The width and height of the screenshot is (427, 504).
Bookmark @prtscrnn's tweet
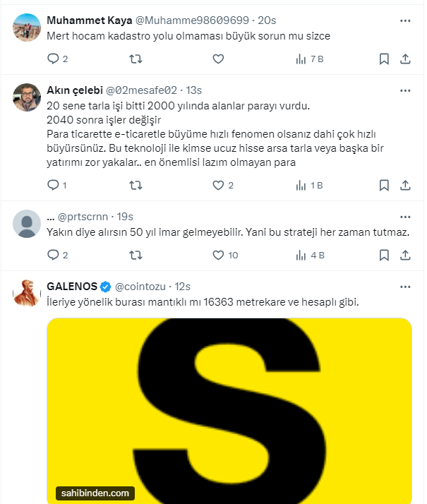(384, 255)
